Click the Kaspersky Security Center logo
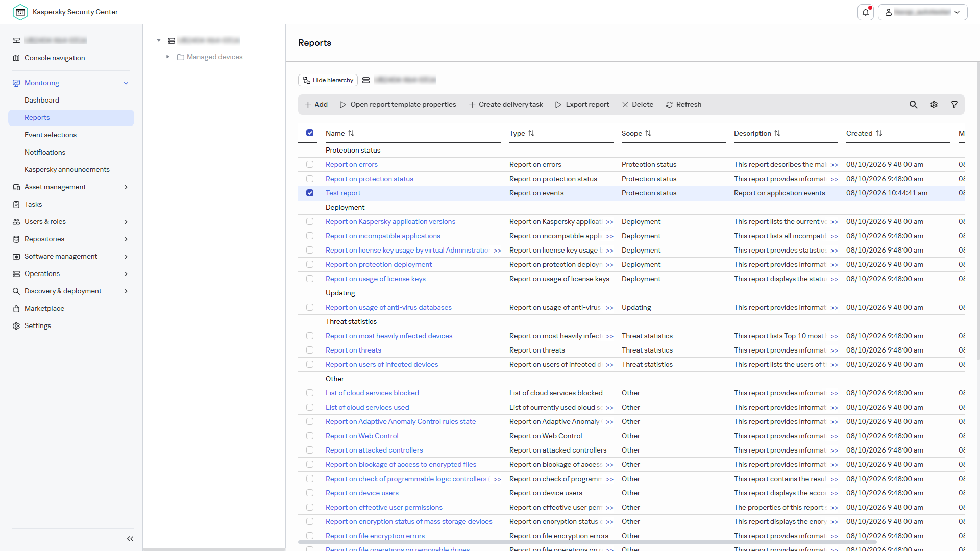980x551 pixels. [x=20, y=12]
